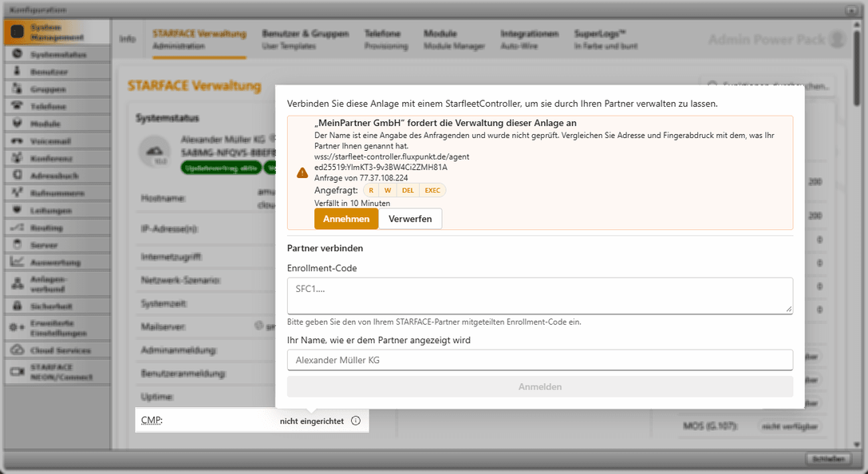This screenshot has width=868, height=474.
Task: Click the WebSocket controller address text
Action: (392, 156)
